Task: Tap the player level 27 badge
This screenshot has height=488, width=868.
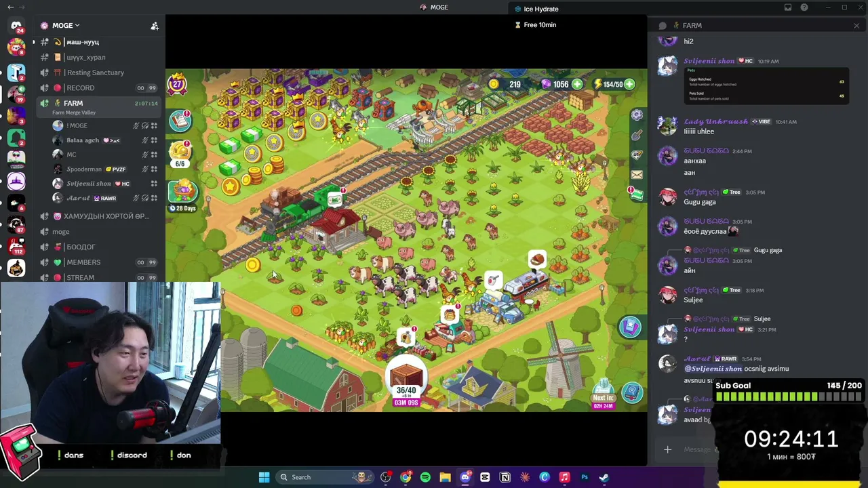Action: pyautogui.click(x=178, y=84)
